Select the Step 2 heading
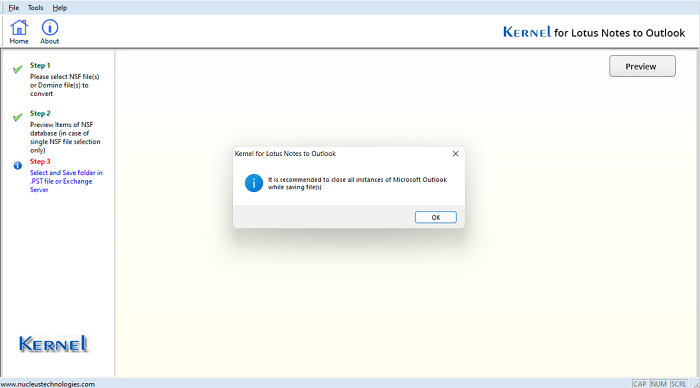 (40, 113)
